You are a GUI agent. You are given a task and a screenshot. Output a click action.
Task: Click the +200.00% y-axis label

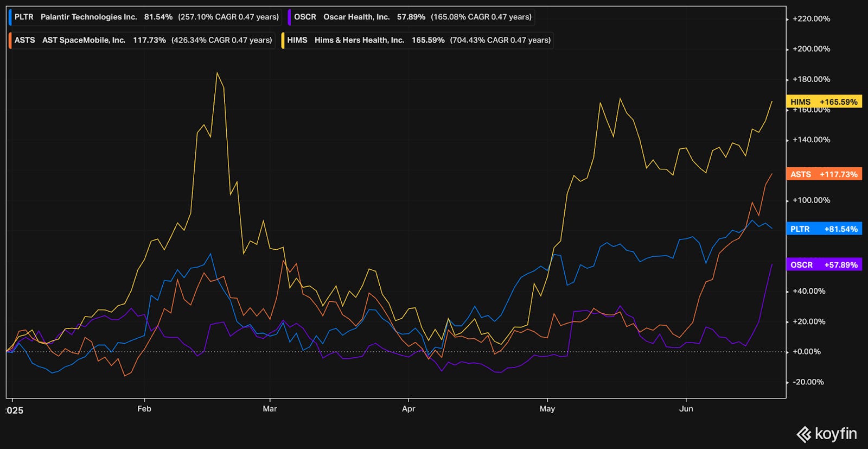(x=811, y=49)
